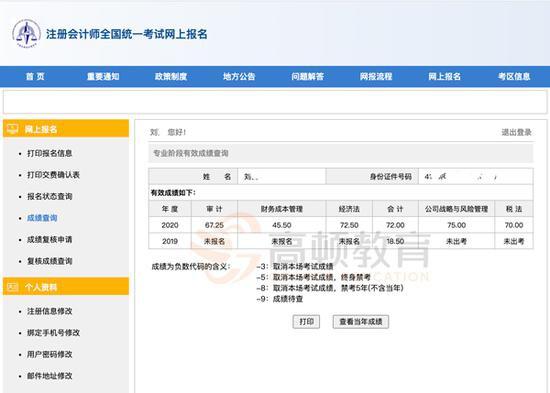Click the card icon beside 个人资料 sidebar header
Viewport: 550px width, 393px height.
click(x=12, y=287)
